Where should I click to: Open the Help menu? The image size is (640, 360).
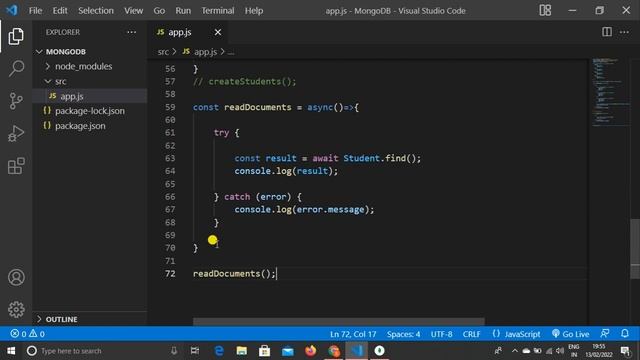point(254,11)
